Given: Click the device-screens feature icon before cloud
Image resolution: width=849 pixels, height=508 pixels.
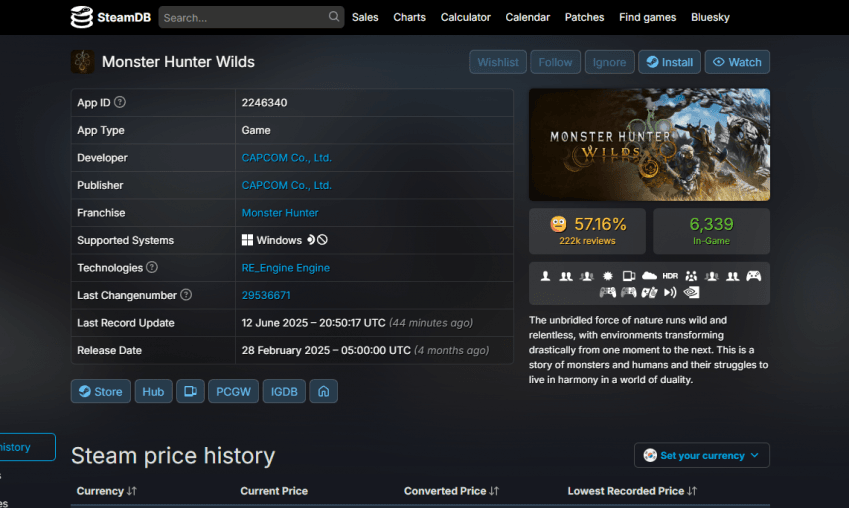Looking at the screenshot, I should click(x=629, y=276).
